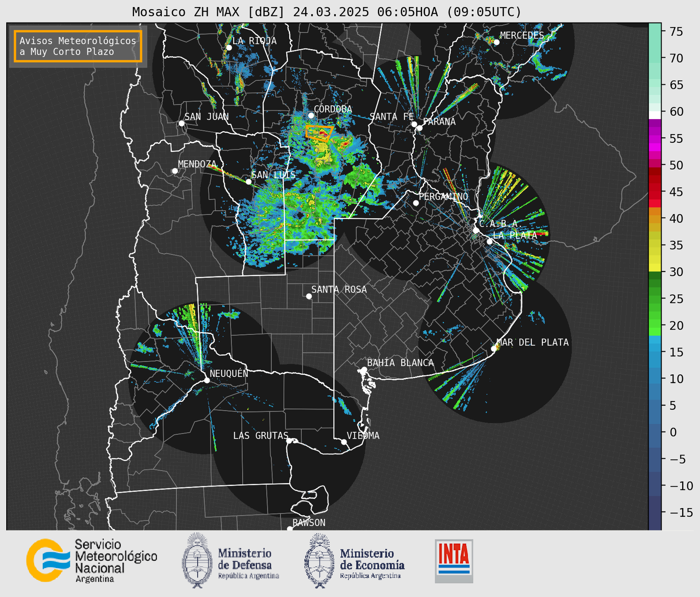Click the LA RIOJA city marker dot

tap(229, 48)
